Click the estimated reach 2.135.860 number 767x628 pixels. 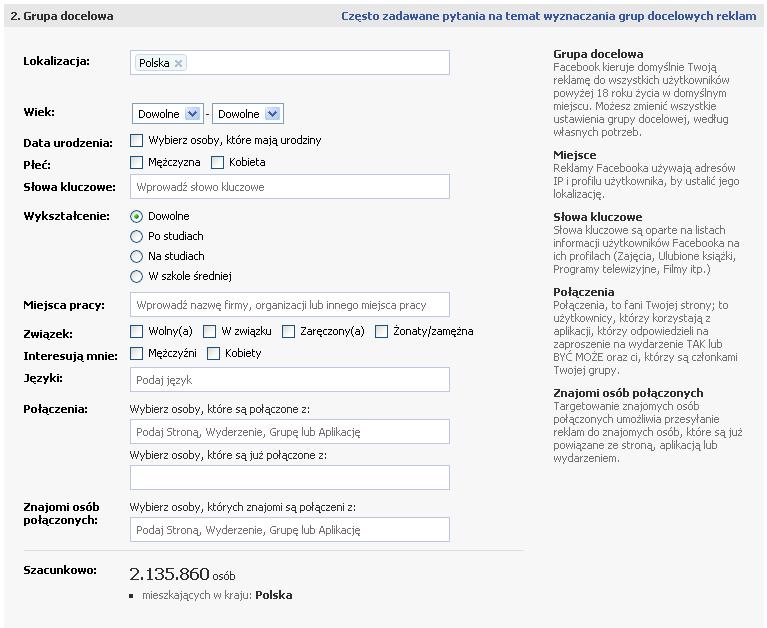coord(169,574)
